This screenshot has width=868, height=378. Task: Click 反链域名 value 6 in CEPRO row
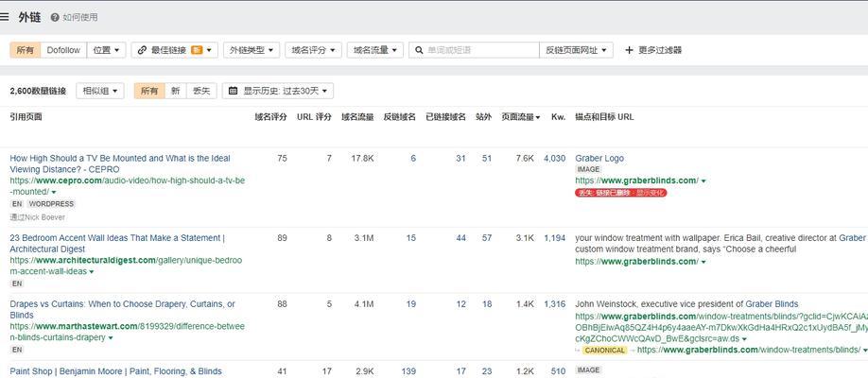click(413, 158)
